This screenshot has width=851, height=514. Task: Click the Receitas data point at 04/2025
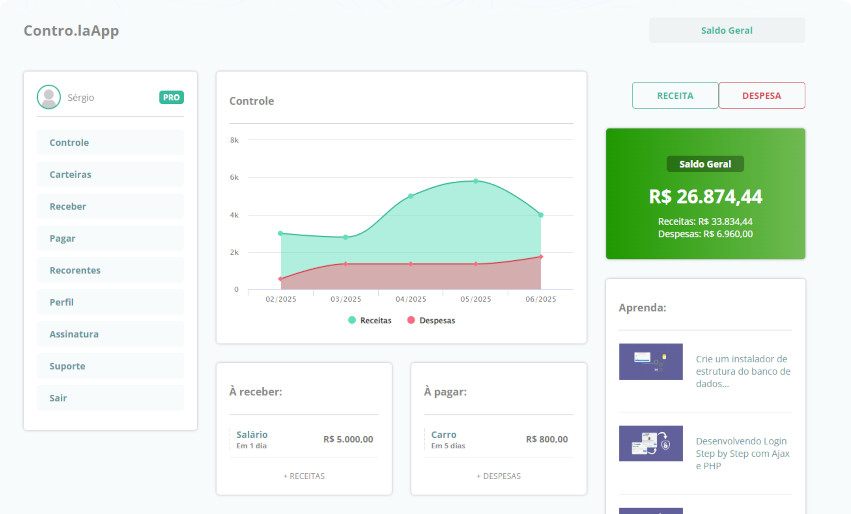(411, 196)
